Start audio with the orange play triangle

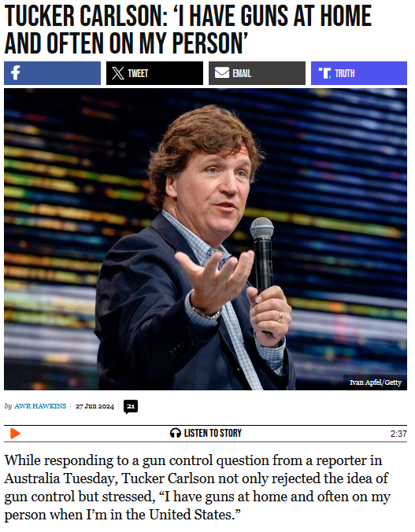click(x=15, y=434)
